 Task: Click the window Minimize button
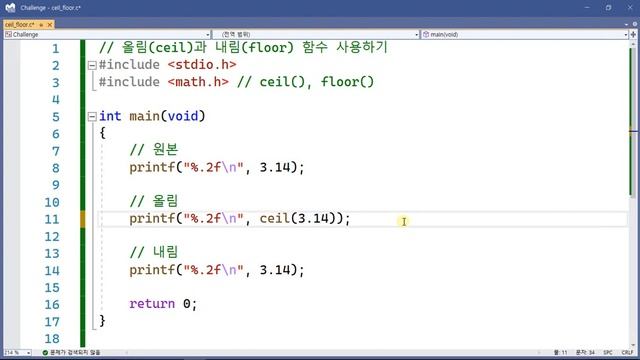(587, 7)
